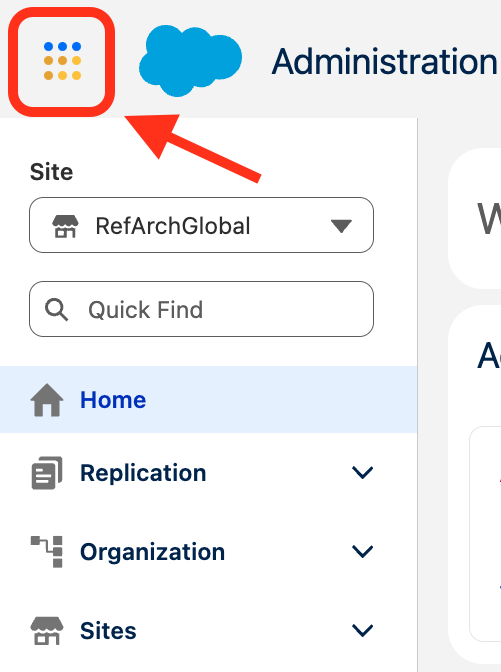Expand the Replication section chevron

pyautogui.click(x=363, y=473)
